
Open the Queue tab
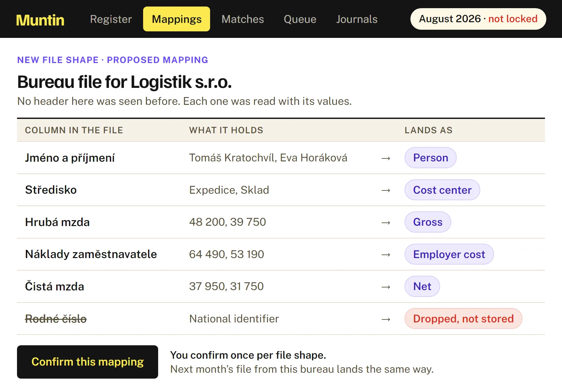300,19
